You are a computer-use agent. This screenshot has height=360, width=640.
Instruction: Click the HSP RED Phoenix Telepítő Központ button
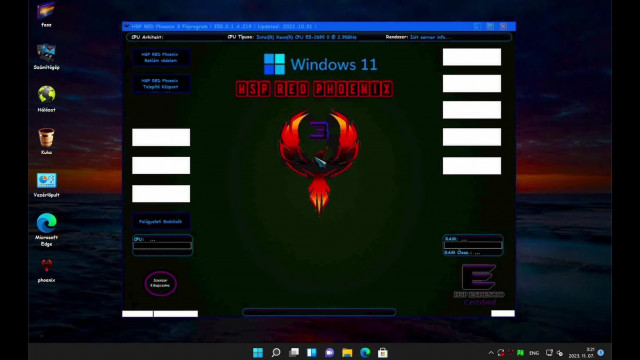[x=161, y=84]
